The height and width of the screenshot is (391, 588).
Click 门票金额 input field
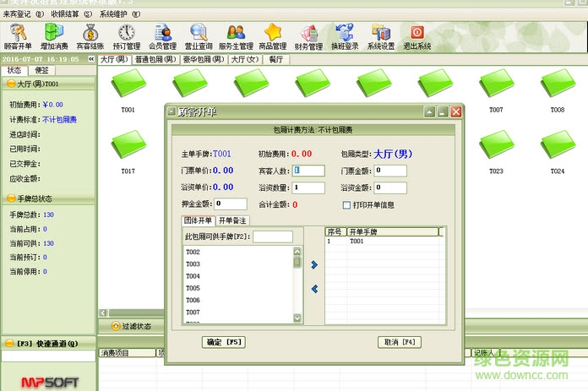tap(390, 171)
